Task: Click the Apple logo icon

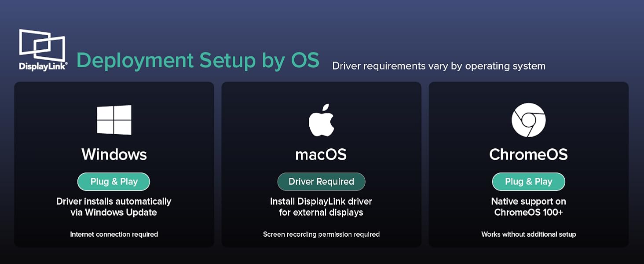Action: tap(321, 120)
